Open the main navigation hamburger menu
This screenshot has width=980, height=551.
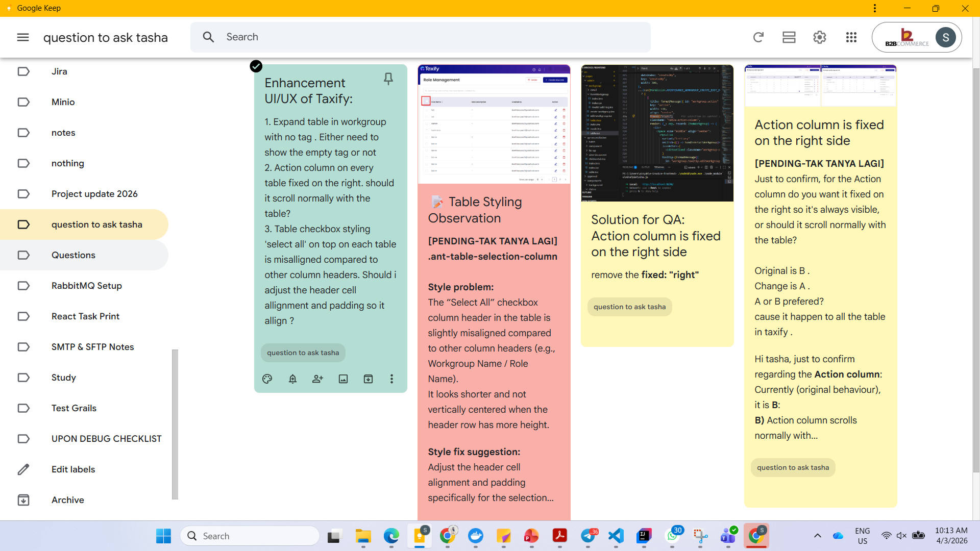pyautogui.click(x=23, y=37)
